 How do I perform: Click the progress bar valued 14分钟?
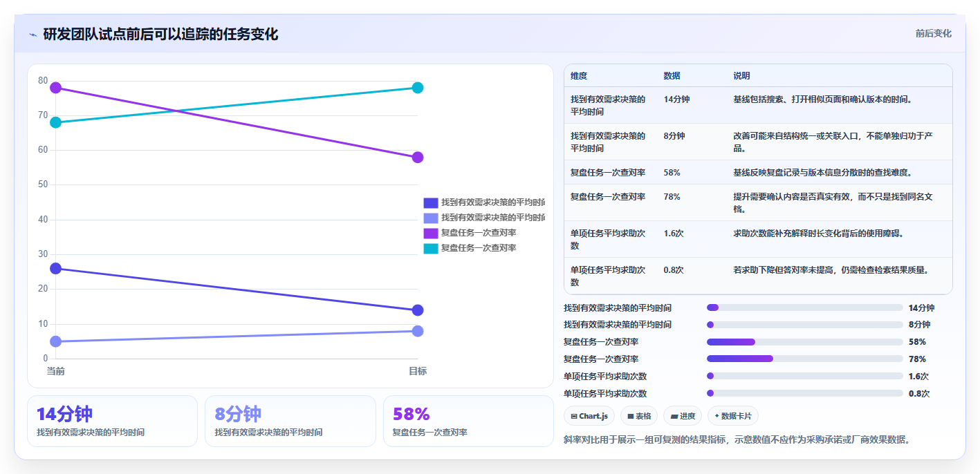point(804,307)
